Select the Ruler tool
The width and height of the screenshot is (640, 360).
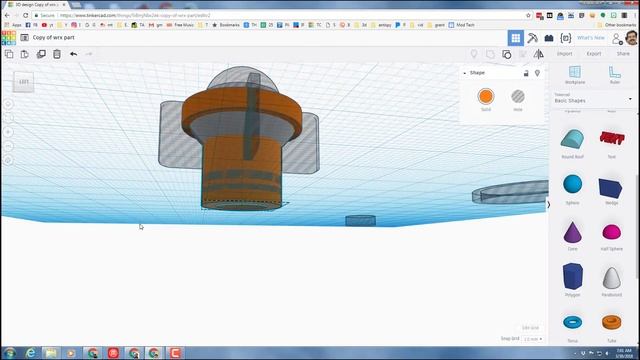(615, 75)
